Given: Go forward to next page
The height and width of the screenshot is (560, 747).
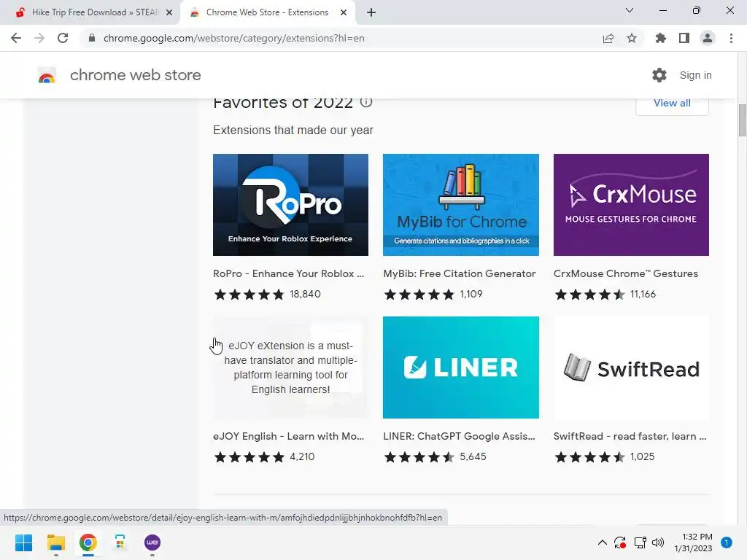Looking at the screenshot, I should coord(39,38).
